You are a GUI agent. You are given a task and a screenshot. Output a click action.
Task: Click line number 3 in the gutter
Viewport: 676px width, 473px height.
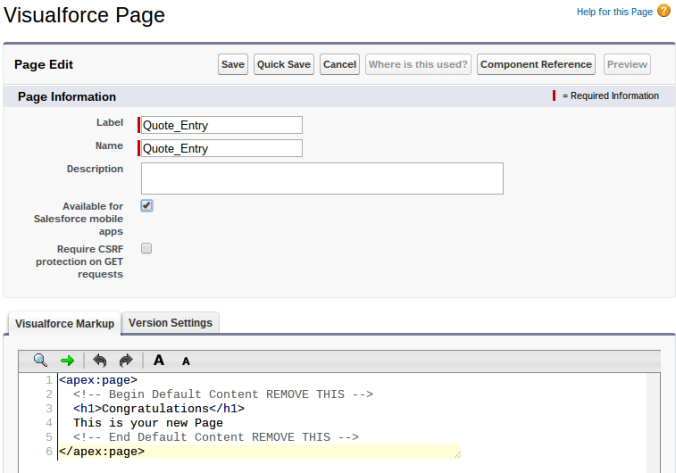coord(49,408)
